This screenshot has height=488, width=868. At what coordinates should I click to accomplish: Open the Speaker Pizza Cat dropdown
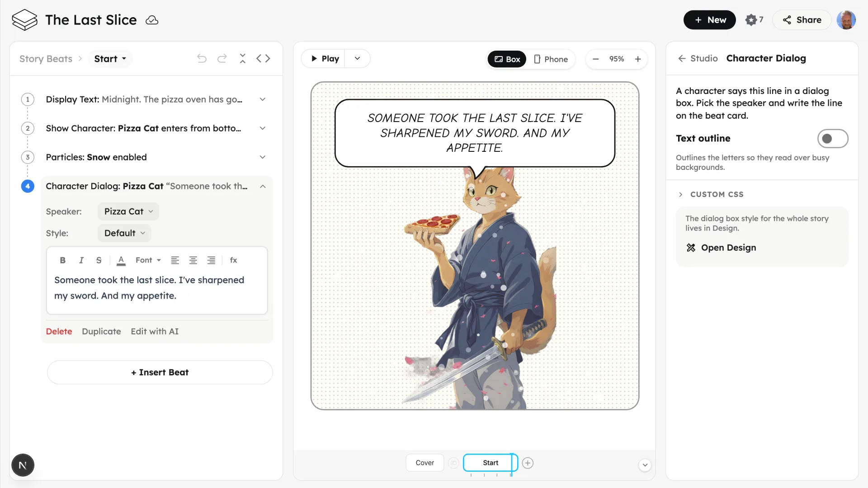tap(128, 211)
